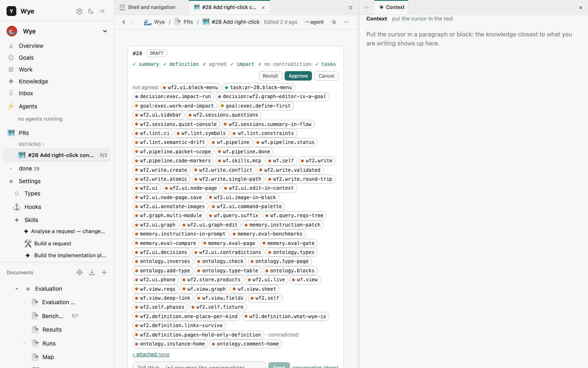Switch to the Shell and navigation tab
The height and width of the screenshot is (368, 588).
[151, 7]
